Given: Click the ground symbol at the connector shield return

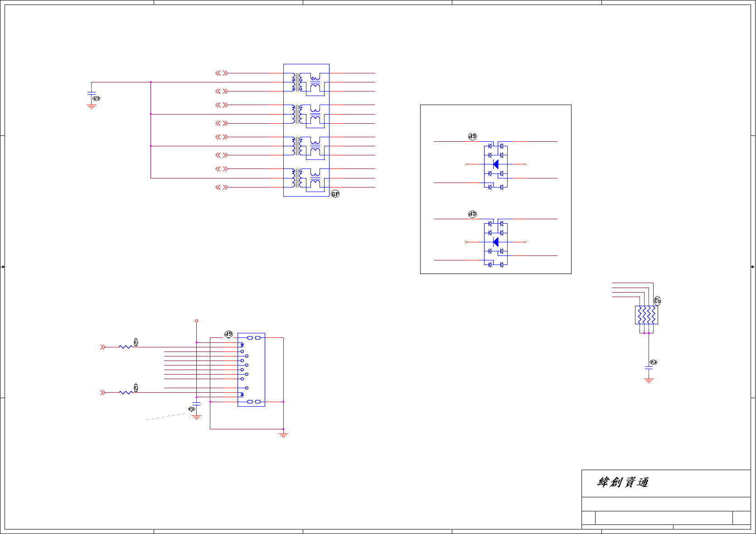Looking at the screenshot, I should coord(283,436).
